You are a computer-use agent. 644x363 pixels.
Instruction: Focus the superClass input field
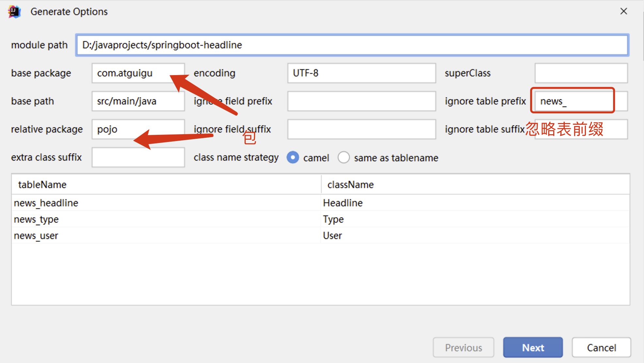[x=581, y=73]
